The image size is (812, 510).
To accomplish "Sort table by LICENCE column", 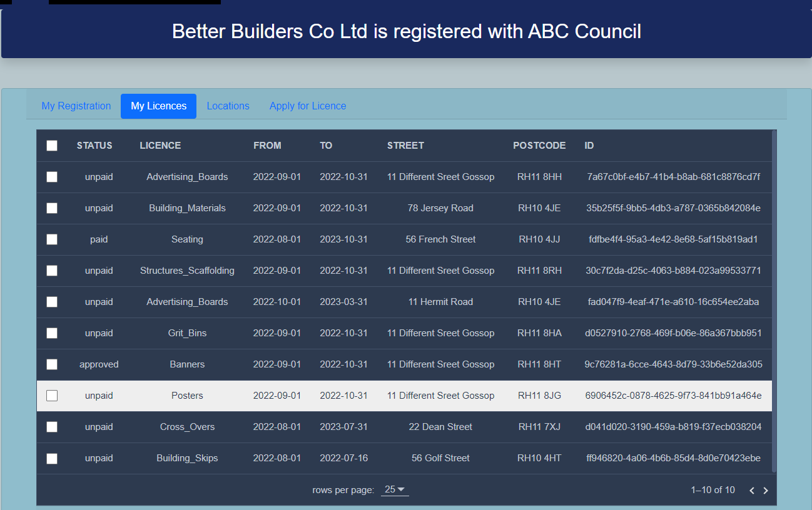I will coord(160,146).
